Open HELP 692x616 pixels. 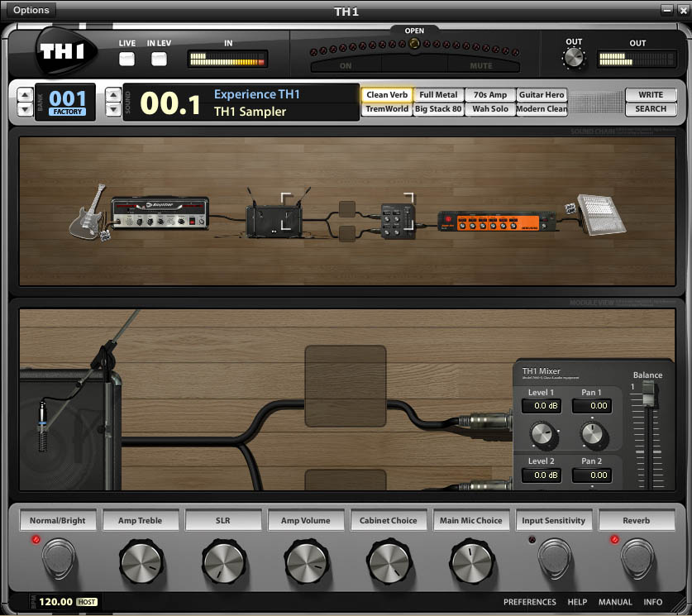pyautogui.click(x=577, y=602)
